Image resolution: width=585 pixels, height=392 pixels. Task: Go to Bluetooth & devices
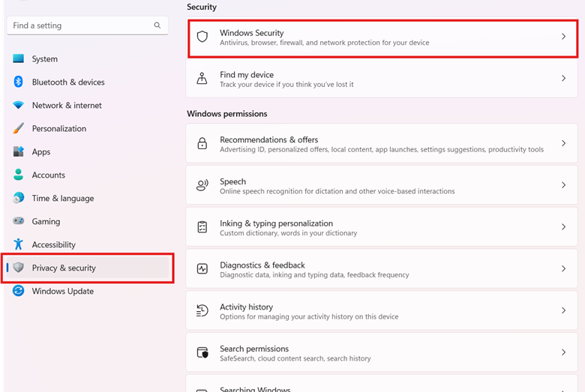coord(68,82)
